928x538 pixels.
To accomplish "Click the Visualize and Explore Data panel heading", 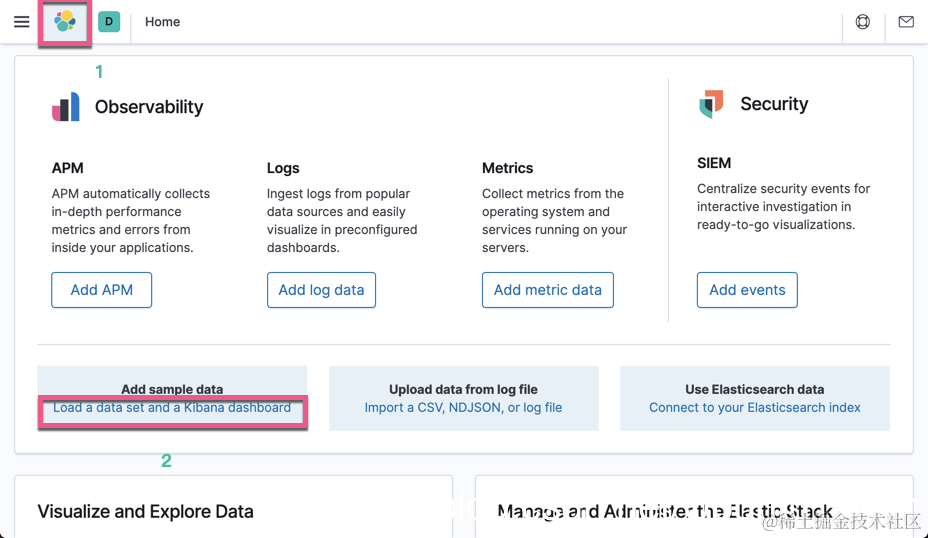I will coord(145,512).
